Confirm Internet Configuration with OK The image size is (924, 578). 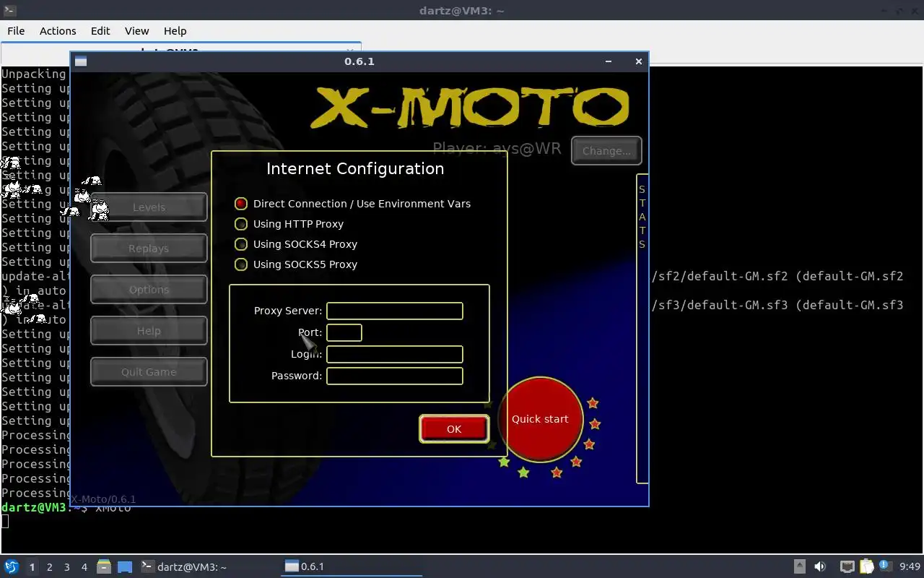[454, 429]
